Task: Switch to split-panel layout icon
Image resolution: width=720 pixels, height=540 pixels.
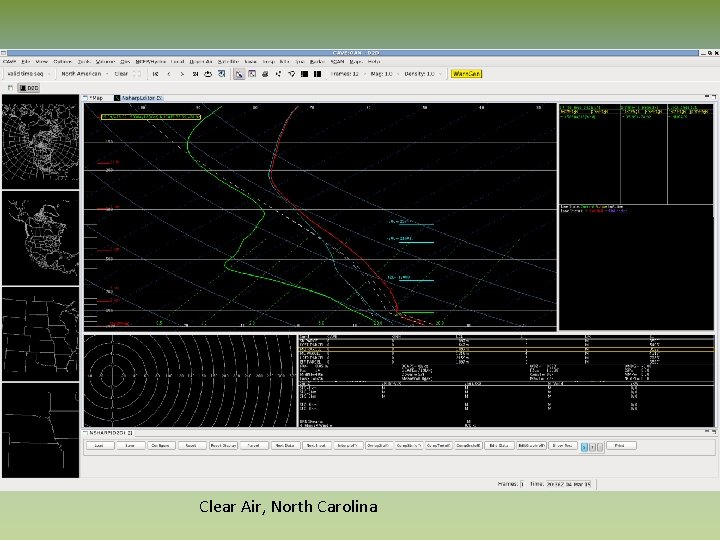Action: point(317,74)
